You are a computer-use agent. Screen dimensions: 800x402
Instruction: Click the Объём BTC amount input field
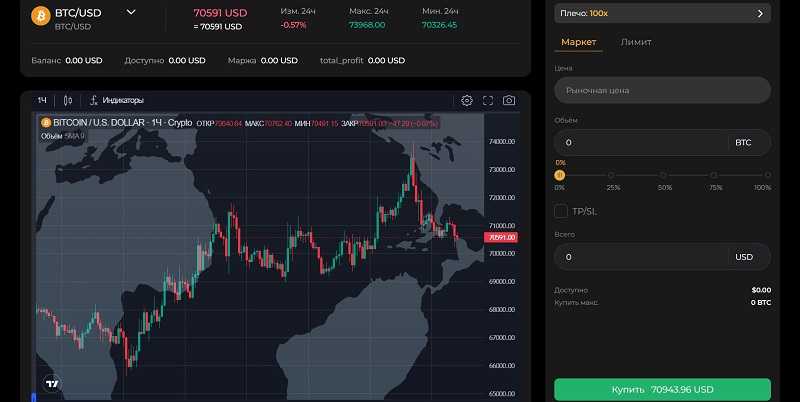(x=640, y=143)
